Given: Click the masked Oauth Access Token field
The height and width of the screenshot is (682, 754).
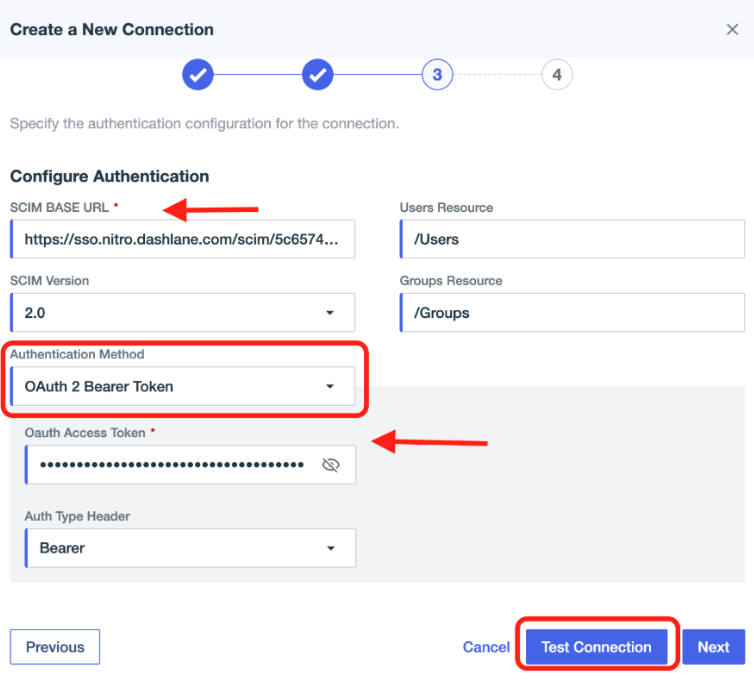Looking at the screenshot, I should point(170,465).
